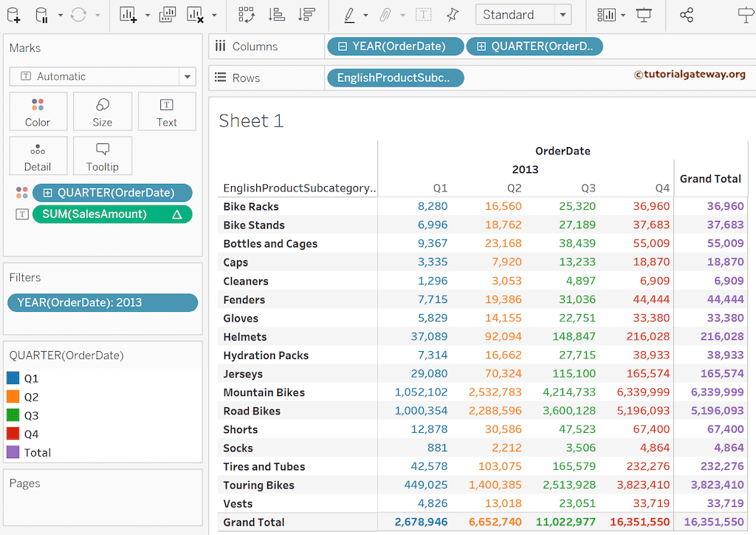Open the YEAR(OrderDate): 2013 filter pill

[102, 302]
